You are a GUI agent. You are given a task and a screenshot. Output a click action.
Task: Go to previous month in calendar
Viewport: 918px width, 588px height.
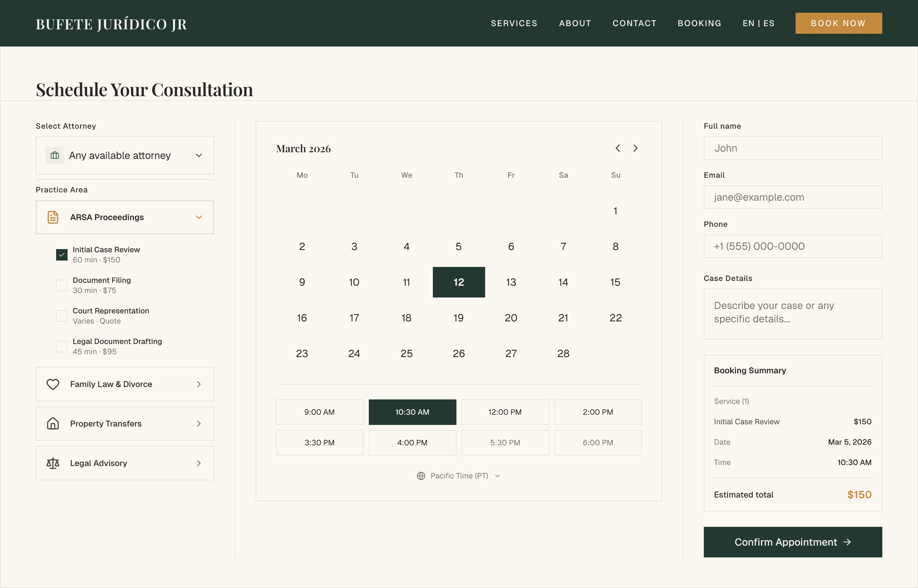click(618, 148)
